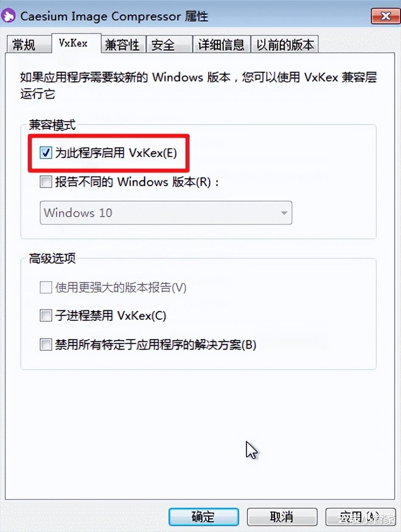The width and height of the screenshot is (401, 532).
Task: Confirm with the 确定 button
Action: 203,517
